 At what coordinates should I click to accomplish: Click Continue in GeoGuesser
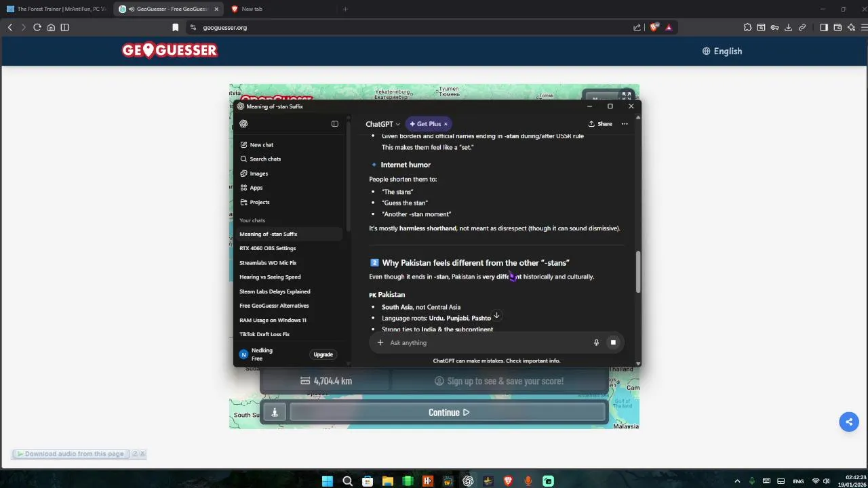[x=448, y=412]
